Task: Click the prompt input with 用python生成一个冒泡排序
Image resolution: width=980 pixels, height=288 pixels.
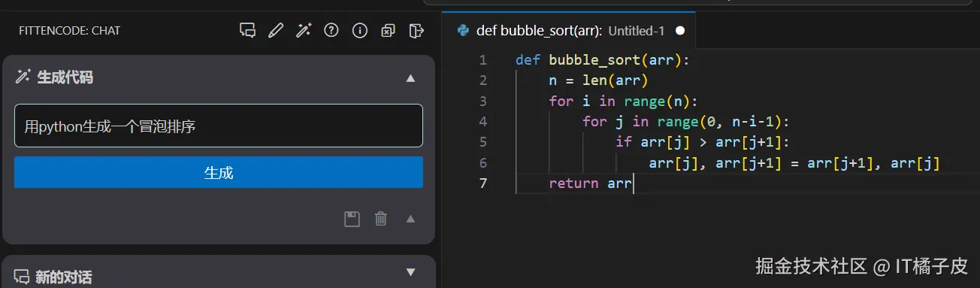Action: pos(219,126)
